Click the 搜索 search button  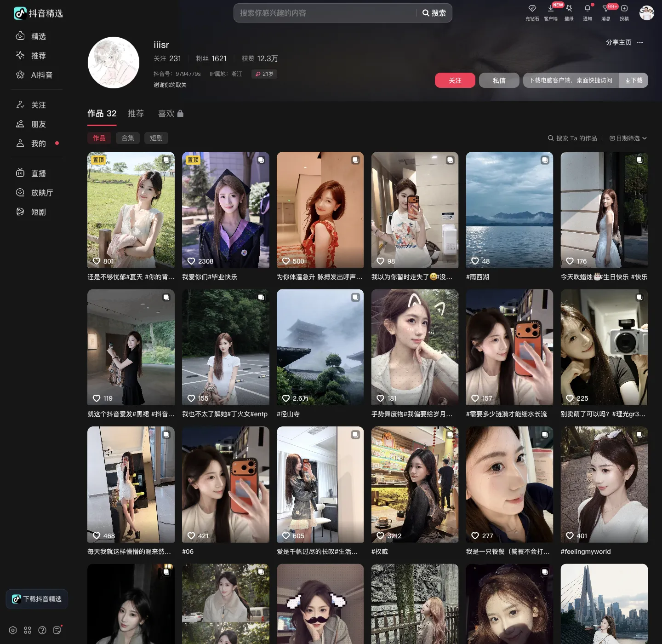coord(434,13)
